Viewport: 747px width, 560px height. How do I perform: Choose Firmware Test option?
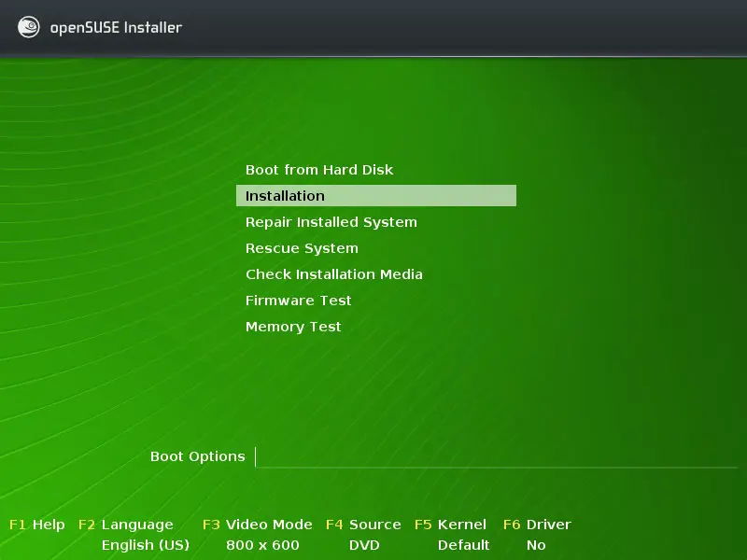(298, 301)
